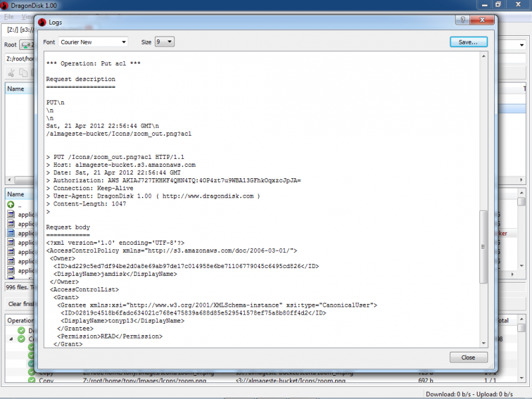Viewport: 532px width, 399px height.
Task: Click the 'Request description' heading in the log
Action: pos(80,79)
